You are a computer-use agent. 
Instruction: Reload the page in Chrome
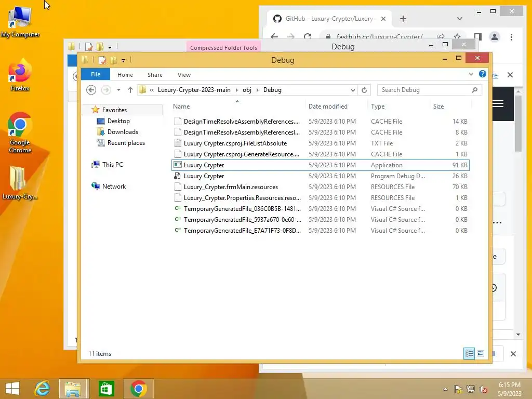point(308,36)
